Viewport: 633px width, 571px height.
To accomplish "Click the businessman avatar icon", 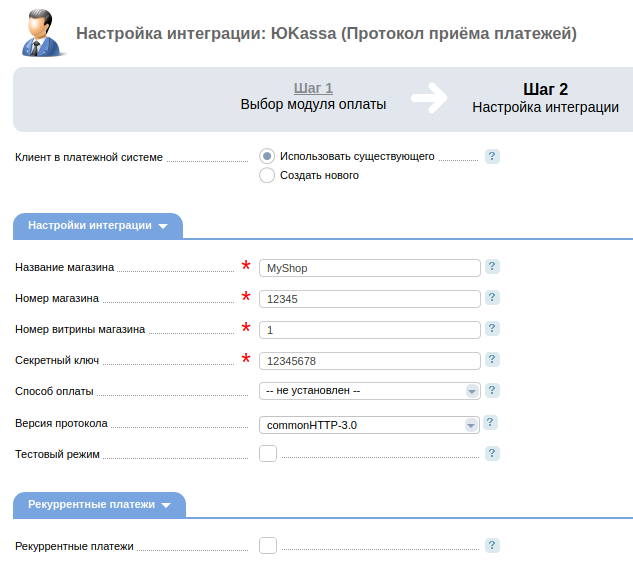I will point(41,33).
